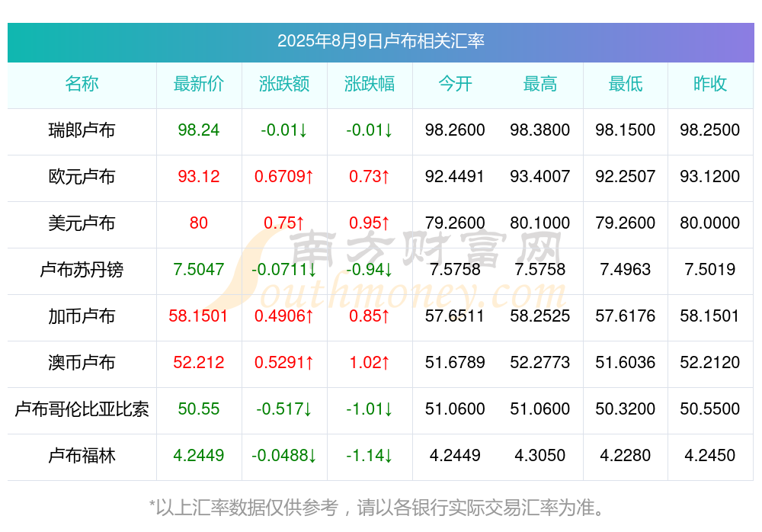Click change amount '0.4906↑'

(x=283, y=316)
